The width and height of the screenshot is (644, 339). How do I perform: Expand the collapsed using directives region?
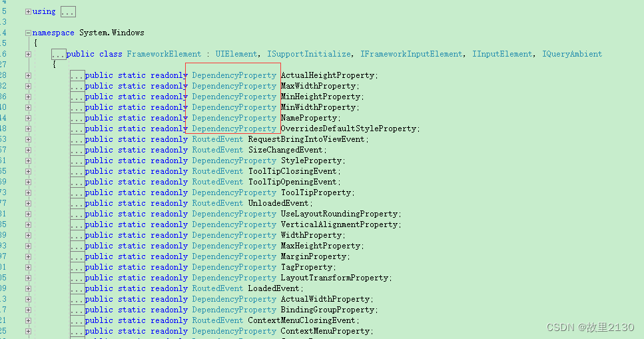(x=28, y=12)
